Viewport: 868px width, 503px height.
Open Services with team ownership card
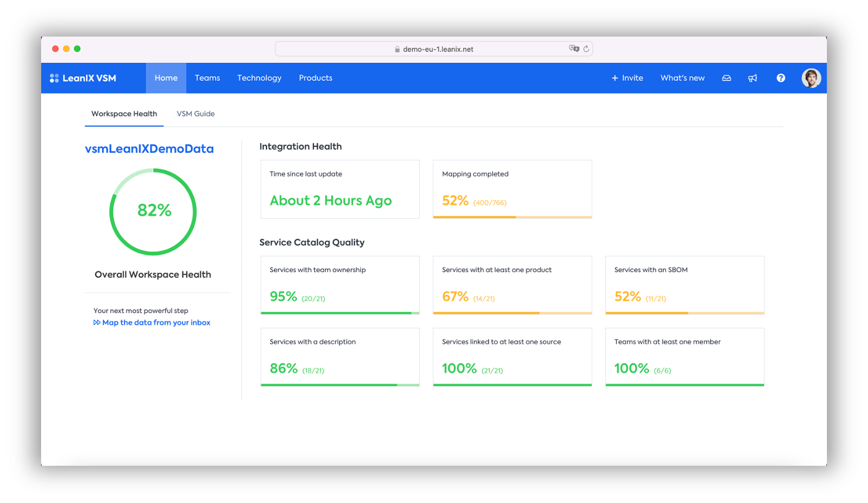pyautogui.click(x=340, y=286)
